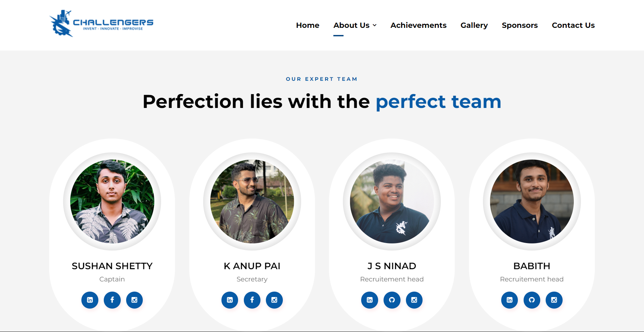Open J S Ninad's GitHub icon
This screenshot has width=644, height=332.
pyautogui.click(x=392, y=300)
